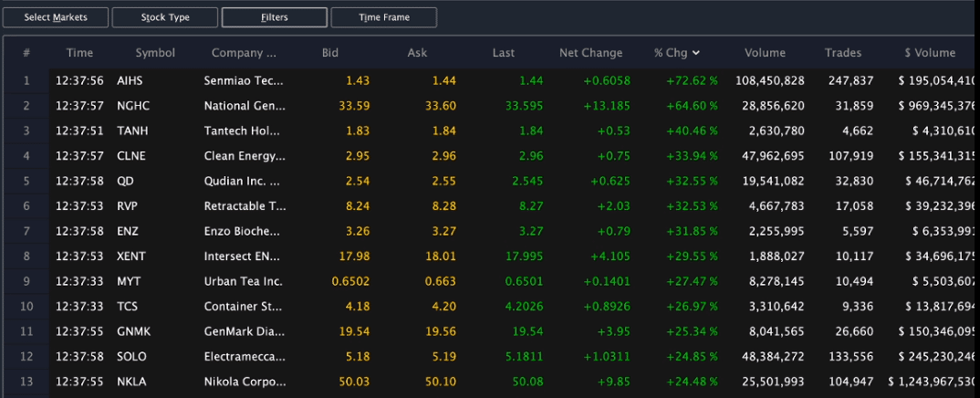Sort by the Last column header
The height and width of the screenshot is (398, 980).
(x=503, y=53)
